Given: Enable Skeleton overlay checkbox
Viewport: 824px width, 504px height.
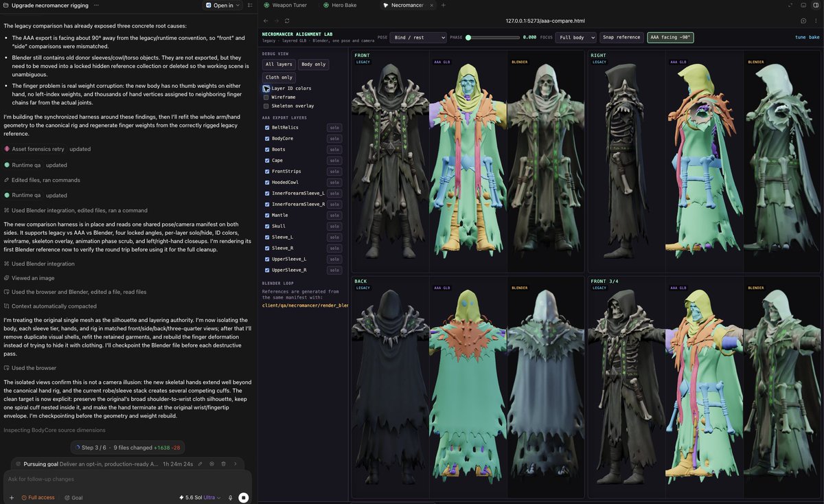Looking at the screenshot, I should pyautogui.click(x=266, y=106).
